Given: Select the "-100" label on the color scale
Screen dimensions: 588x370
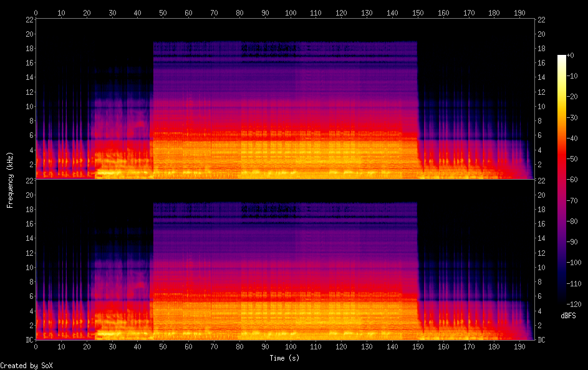Looking at the screenshot, I should click(574, 262).
